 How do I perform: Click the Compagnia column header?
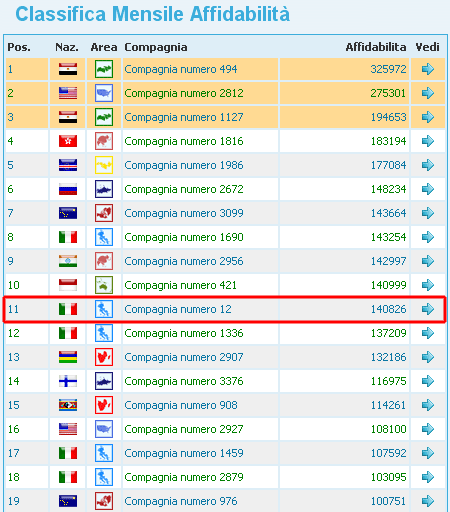pyautogui.click(x=156, y=47)
